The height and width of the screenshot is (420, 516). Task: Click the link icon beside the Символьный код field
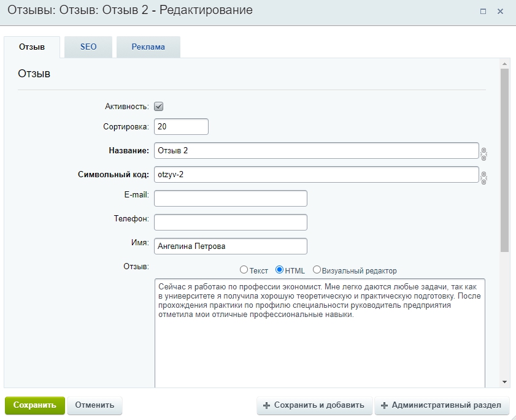[483, 178]
